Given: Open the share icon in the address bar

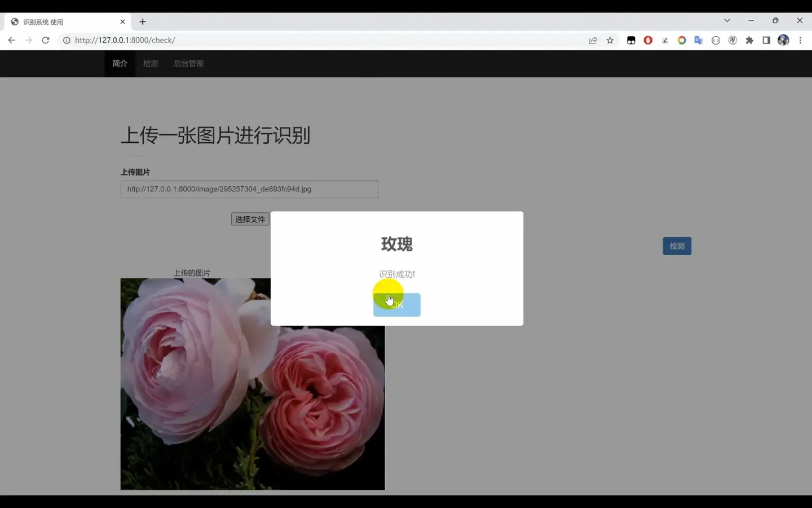Looking at the screenshot, I should tap(593, 40).
